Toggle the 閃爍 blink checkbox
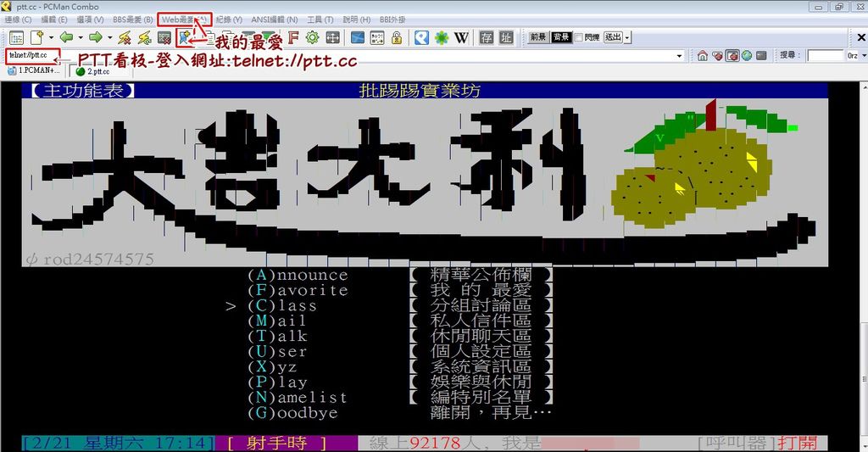The image size is (868, 452). (579, 37)
